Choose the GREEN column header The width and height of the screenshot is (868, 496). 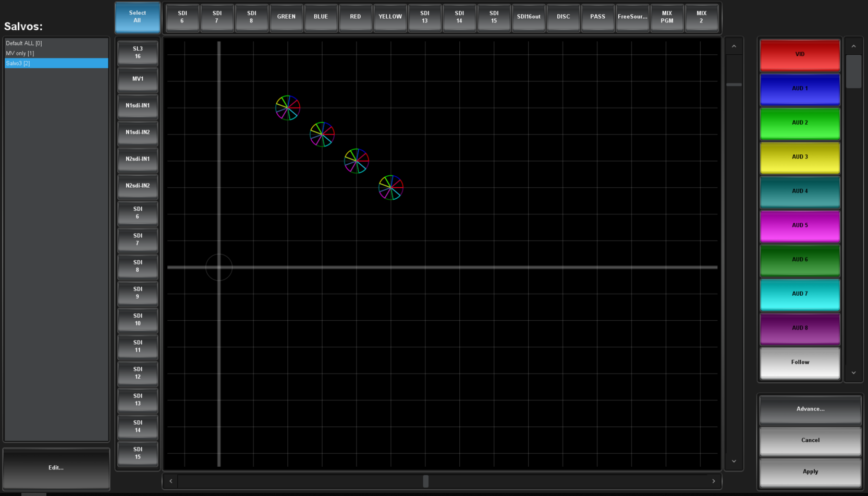coord(286,17)
